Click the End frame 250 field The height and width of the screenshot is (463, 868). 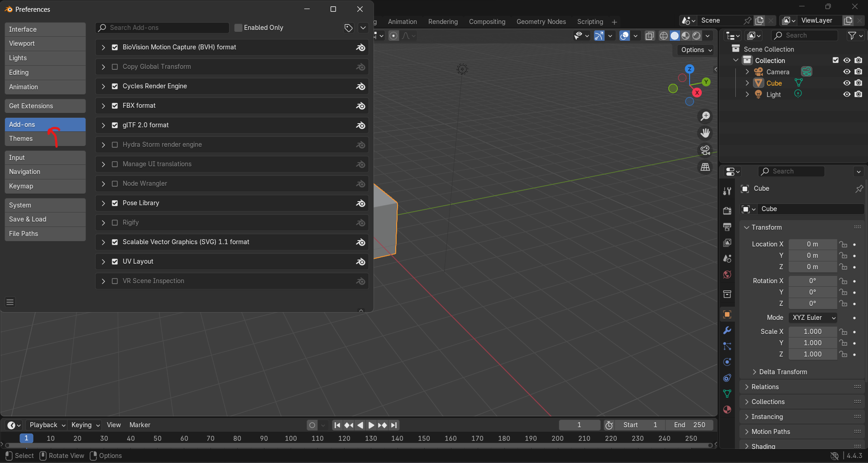(690, 425)
